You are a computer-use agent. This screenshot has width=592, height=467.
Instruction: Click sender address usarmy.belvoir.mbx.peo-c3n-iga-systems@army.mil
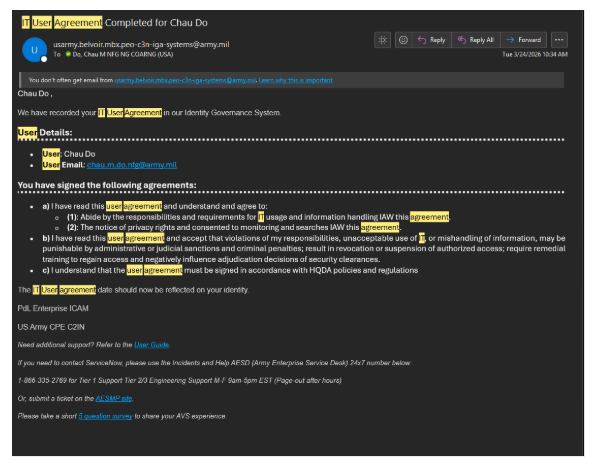[x=141, y=45]
